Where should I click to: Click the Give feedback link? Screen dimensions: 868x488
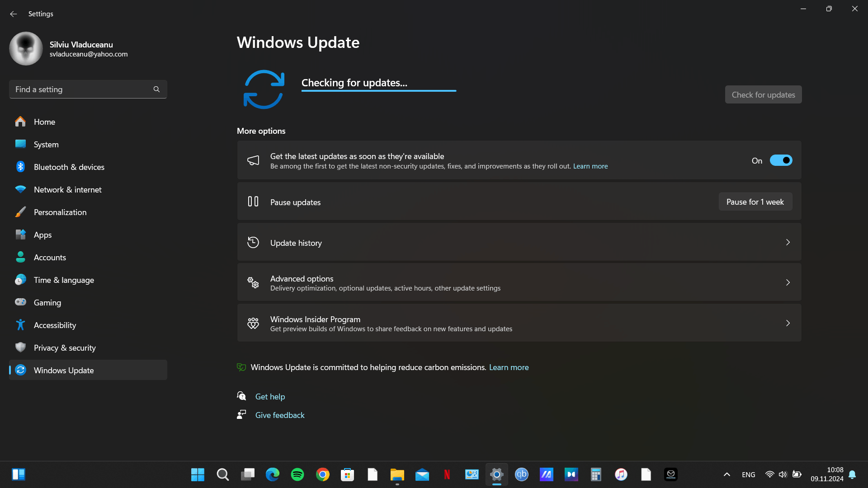pos(280,415)
